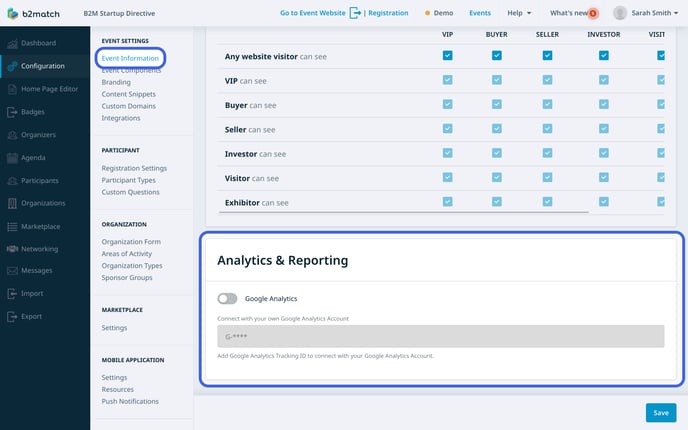
Task: Toggle BUYER checkbox in Buyer can see row
Action: click(x=497, y=104)
